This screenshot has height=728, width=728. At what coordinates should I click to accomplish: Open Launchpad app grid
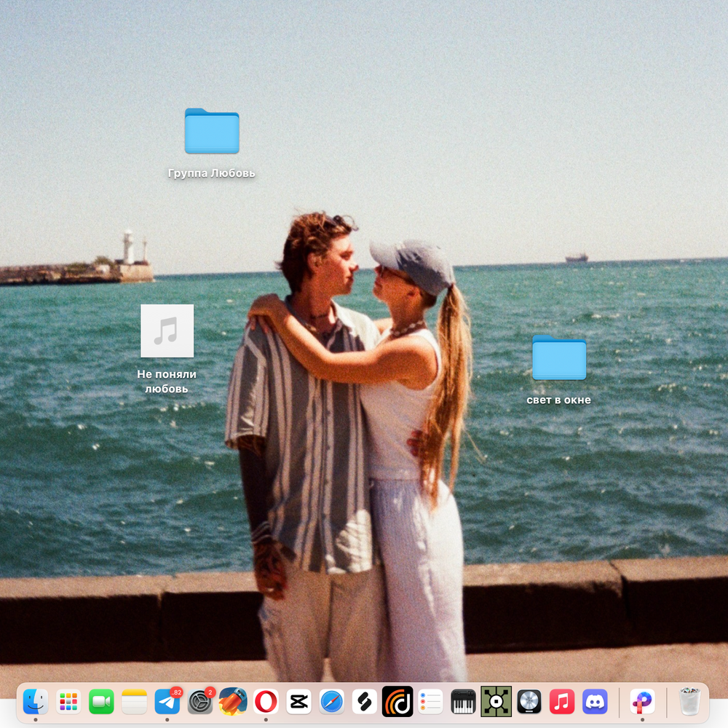point(68,702)
